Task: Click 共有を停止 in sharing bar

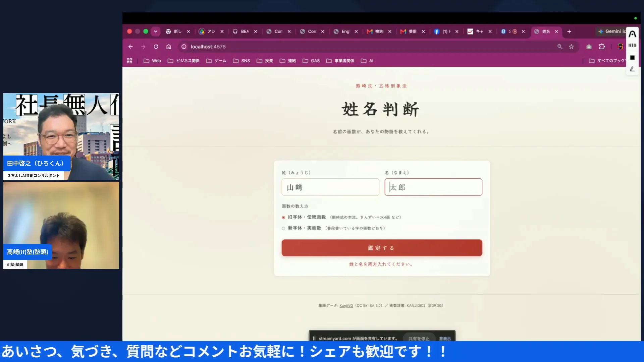Action: (x=419, y=339)
